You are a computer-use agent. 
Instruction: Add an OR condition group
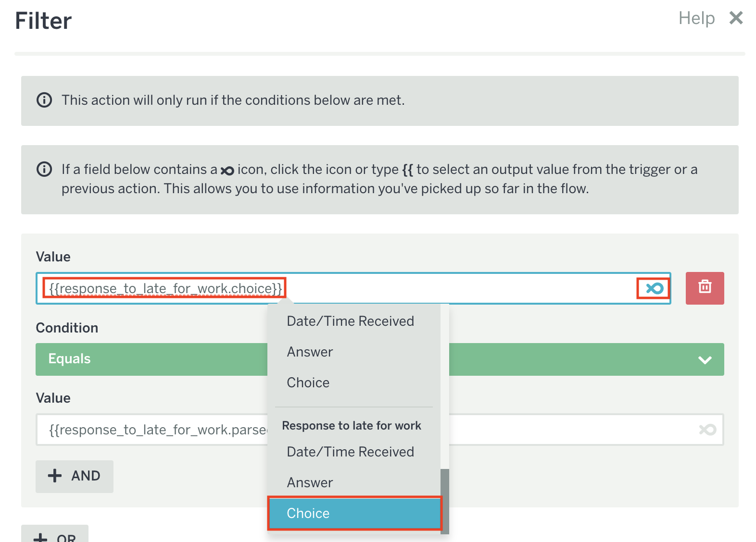(x=55, y=536)
